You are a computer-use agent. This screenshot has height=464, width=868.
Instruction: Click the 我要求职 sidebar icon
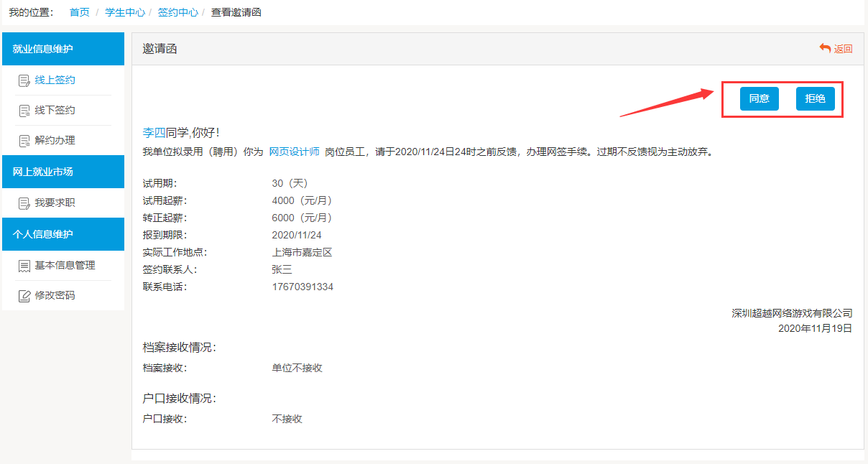(24, 203)
